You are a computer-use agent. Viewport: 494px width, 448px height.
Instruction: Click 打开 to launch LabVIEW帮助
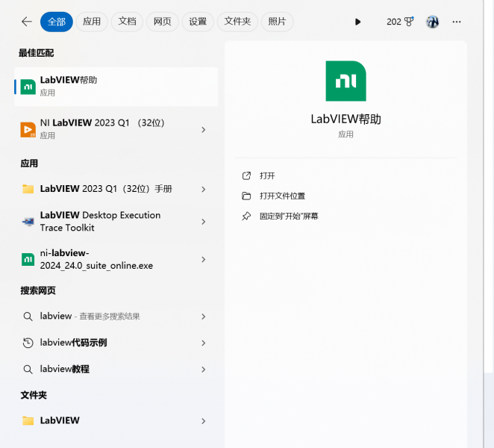[x=267, y=175]
